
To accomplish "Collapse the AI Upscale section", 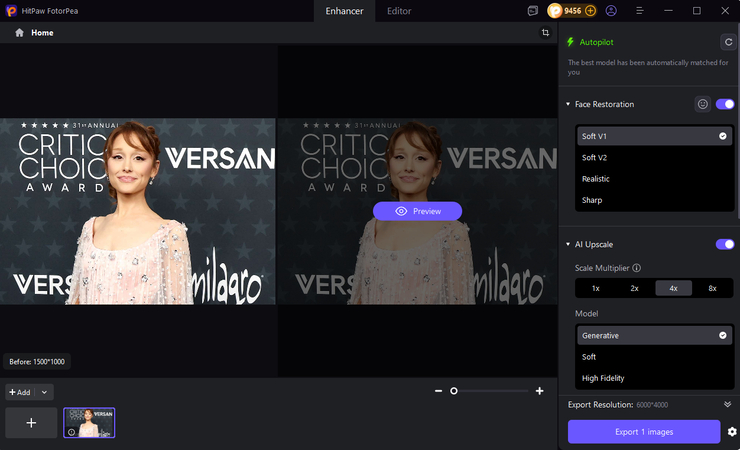I will [568, 244].
